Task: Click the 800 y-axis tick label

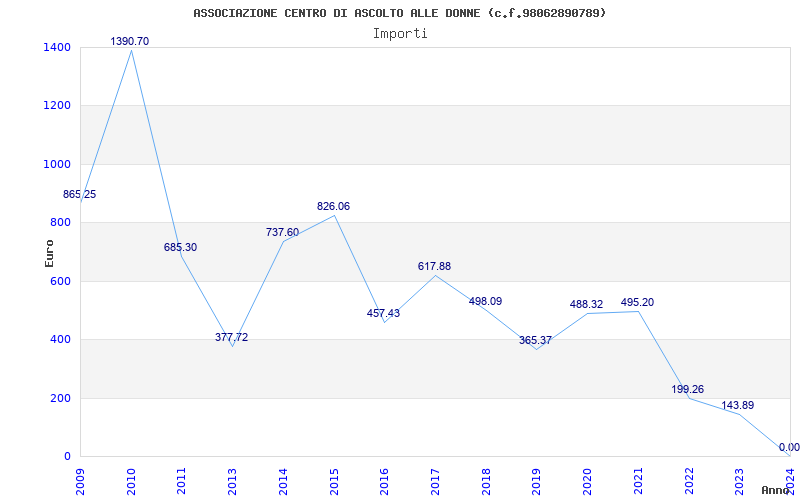Action: pyautogui.click(x=60, y=222)
